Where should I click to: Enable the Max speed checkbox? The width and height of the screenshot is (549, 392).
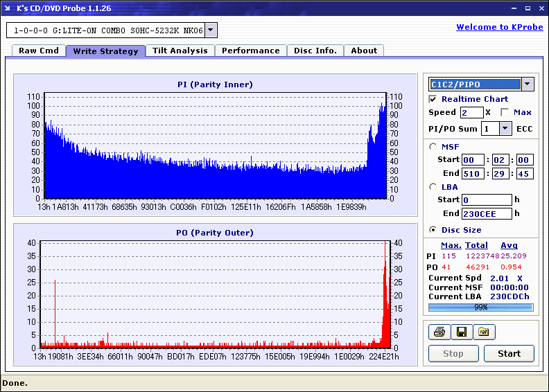[505, 112]
